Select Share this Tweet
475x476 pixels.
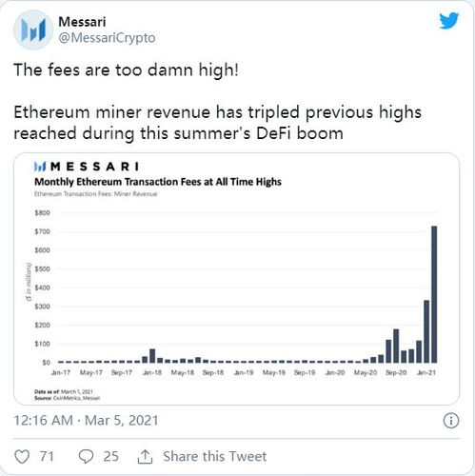pos(215,456)
